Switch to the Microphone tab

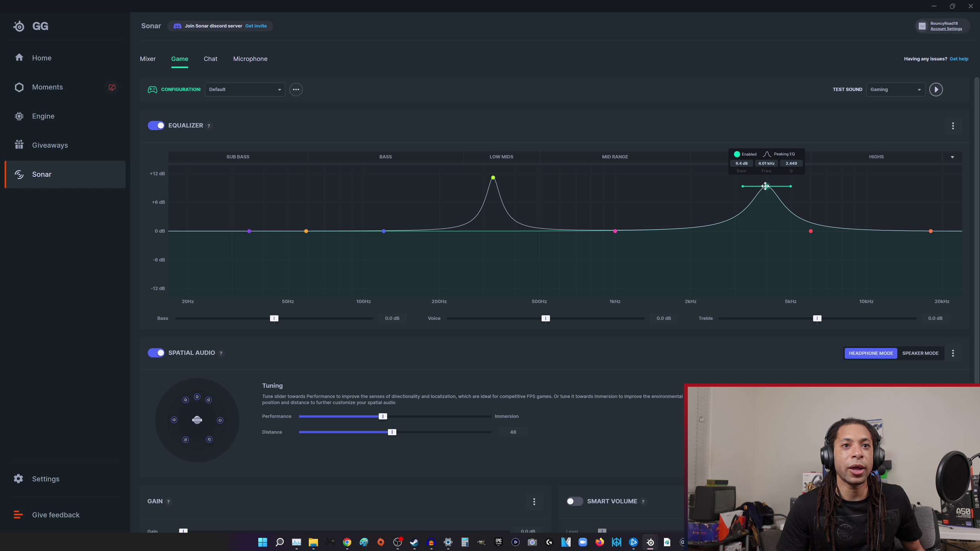pyautogui.click(x=250, y=59)
